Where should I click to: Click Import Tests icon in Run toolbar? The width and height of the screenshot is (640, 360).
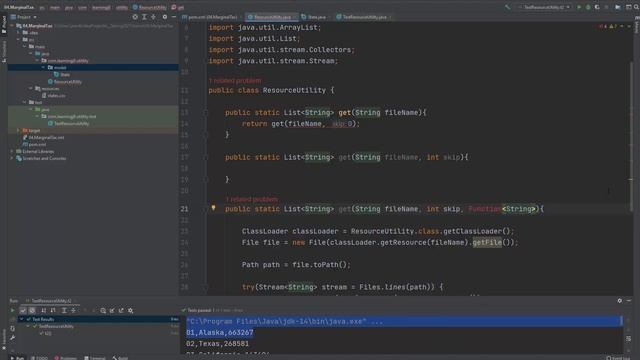(x=112, y=311)
